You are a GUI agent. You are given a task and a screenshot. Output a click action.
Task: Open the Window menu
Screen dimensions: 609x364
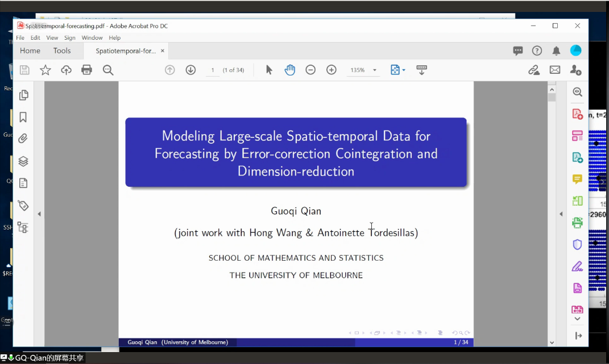[92, 38]
